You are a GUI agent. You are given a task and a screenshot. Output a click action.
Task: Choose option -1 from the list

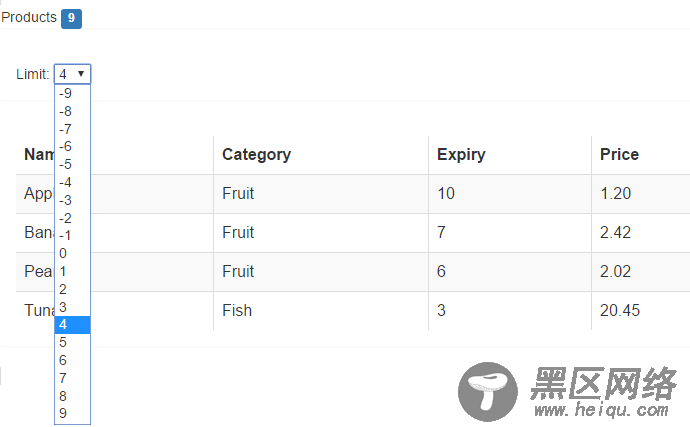pyautogui.click(x=72, y=236)
